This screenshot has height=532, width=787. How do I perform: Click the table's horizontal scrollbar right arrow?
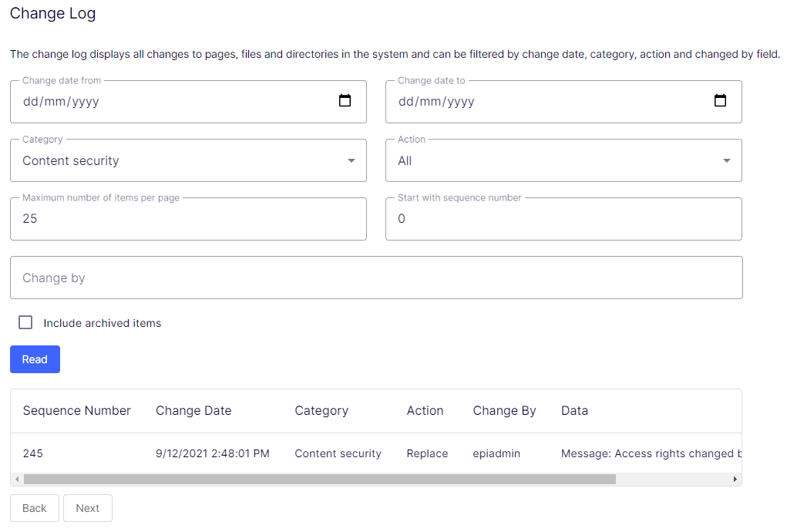coord(735,479)
